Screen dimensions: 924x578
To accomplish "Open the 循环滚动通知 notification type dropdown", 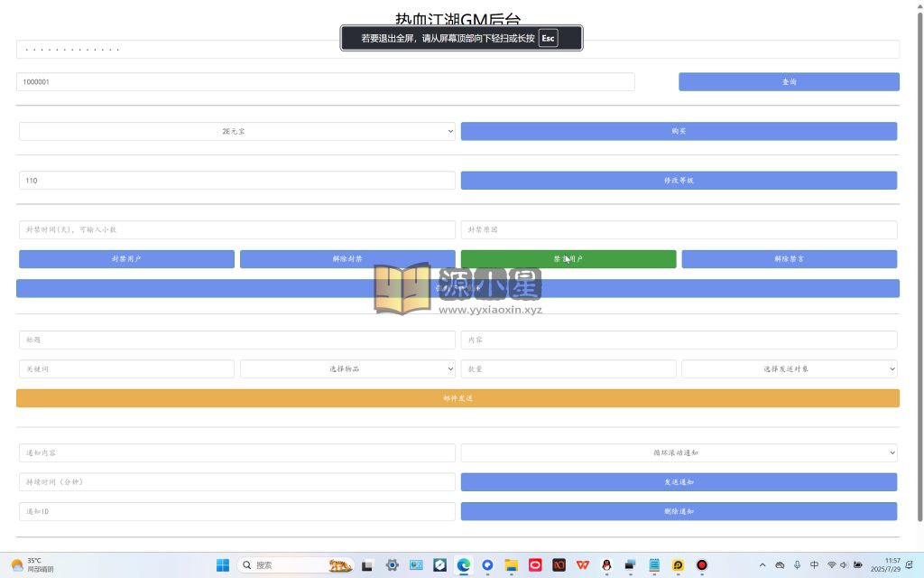I will [679, 453].
